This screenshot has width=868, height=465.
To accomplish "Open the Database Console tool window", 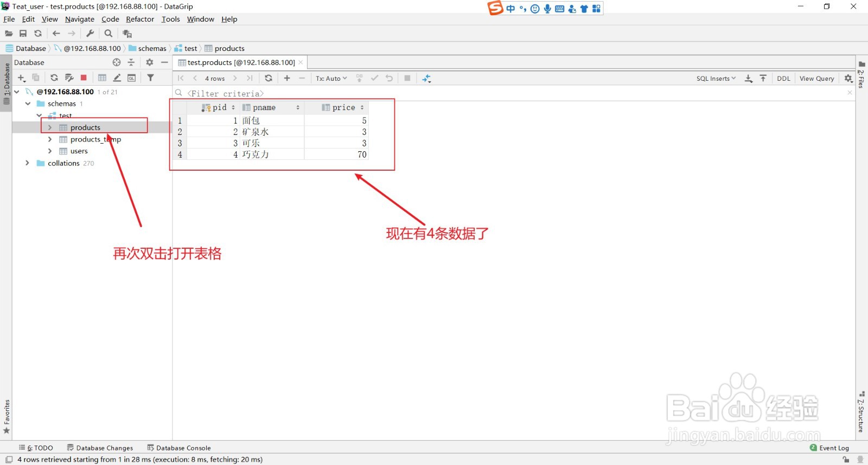I will click(x=179, y=448).
